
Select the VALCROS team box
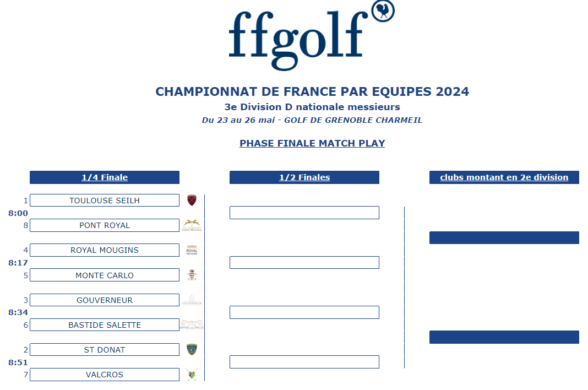click(x=105, y=375)
